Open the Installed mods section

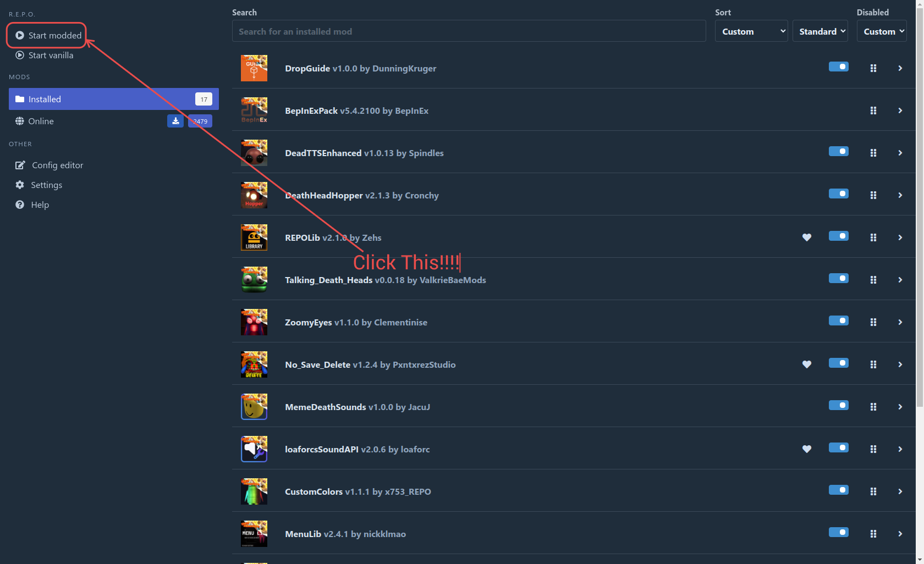pos(113,99)
